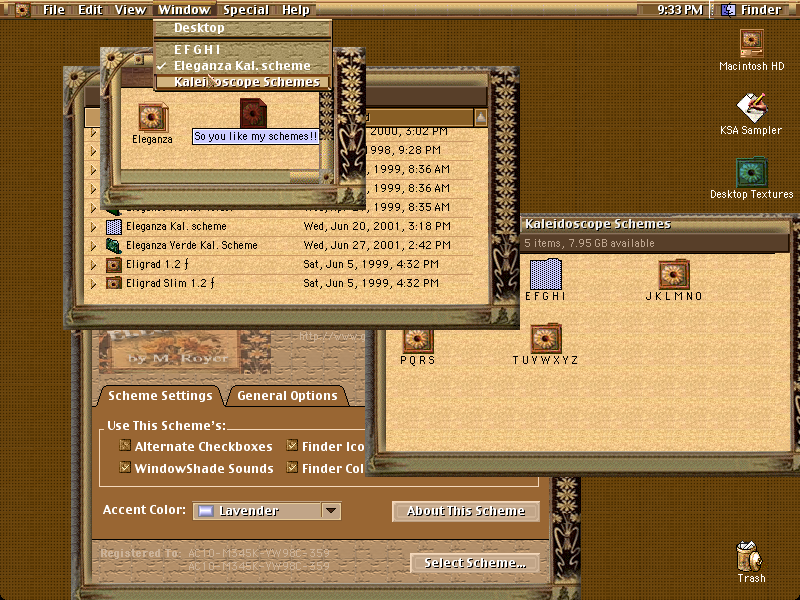Click the date Wed, Jun 27, 2001, 2:42 PM
800x600 pixels.
pos(377,245)
